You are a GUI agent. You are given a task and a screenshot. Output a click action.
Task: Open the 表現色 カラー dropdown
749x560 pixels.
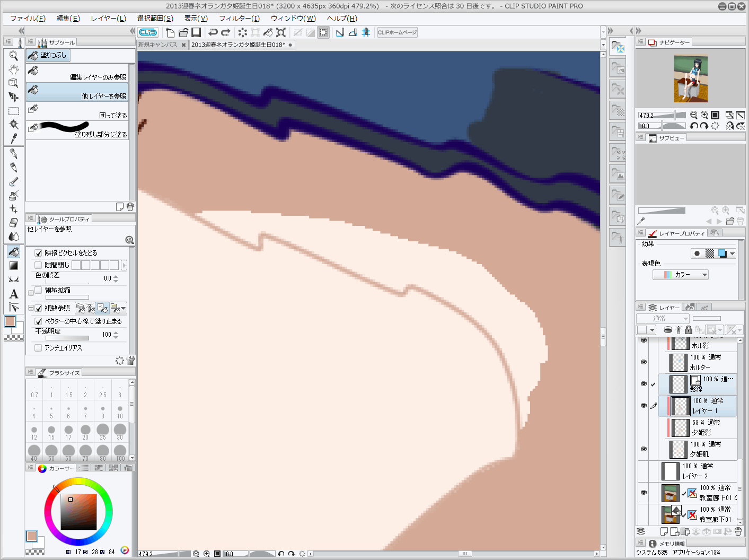pos(681,275)
